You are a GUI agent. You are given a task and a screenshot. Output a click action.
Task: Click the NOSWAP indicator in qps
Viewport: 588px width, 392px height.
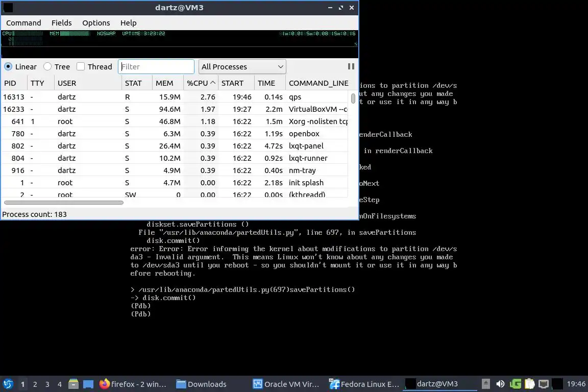[x=106, y=33]
